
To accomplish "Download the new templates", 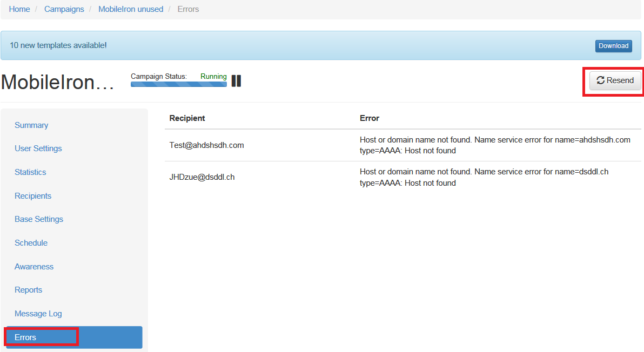I will [x=613, y=46].
